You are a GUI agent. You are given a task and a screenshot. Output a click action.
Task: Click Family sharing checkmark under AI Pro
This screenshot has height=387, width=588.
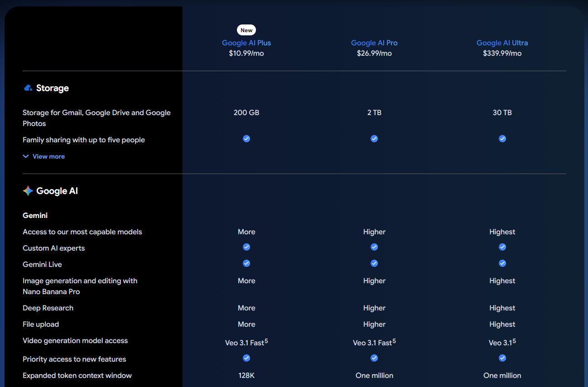pyautogui.click(x=374, y=139)
